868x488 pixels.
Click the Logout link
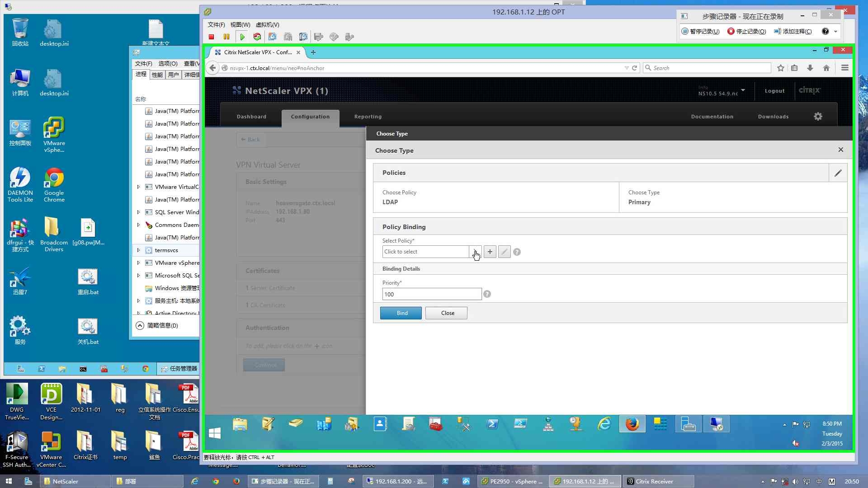click(x=774, y=91)
